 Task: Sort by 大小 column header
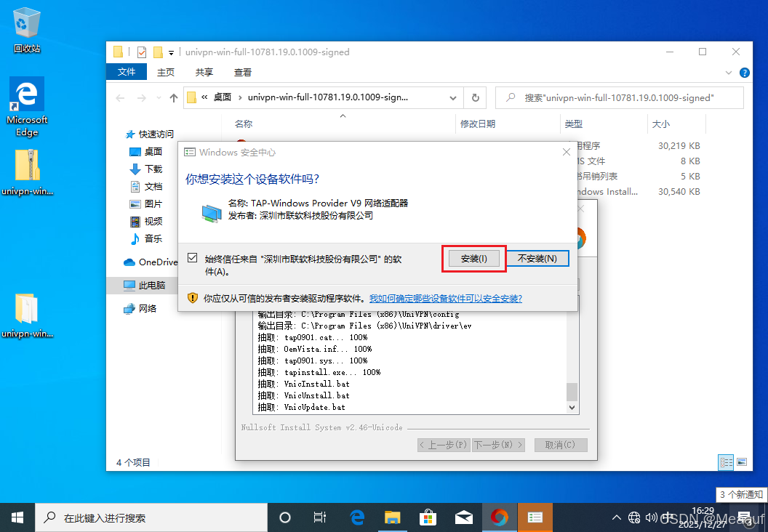[x=660, y=124]
